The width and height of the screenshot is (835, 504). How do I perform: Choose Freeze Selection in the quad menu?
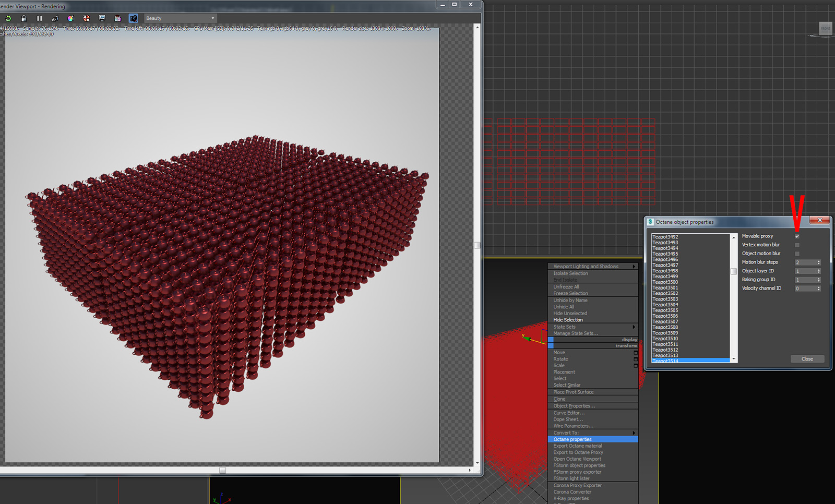(593, 294)
